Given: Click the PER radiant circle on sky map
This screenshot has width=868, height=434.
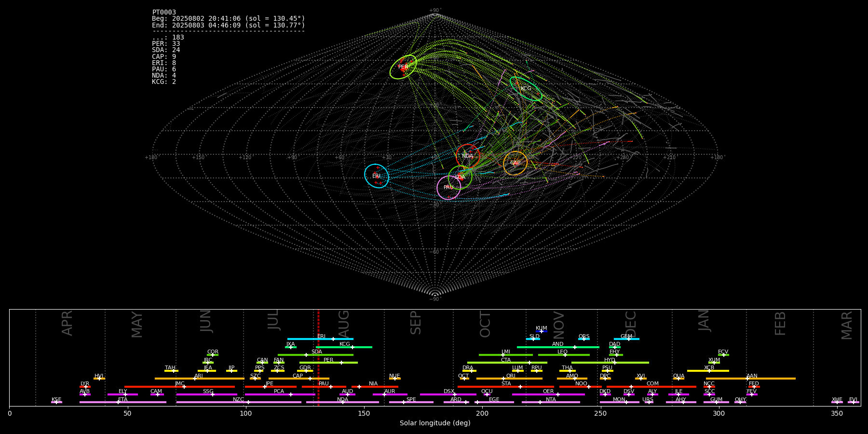Looking at the screenshot, I should click(x=403, y=67).
